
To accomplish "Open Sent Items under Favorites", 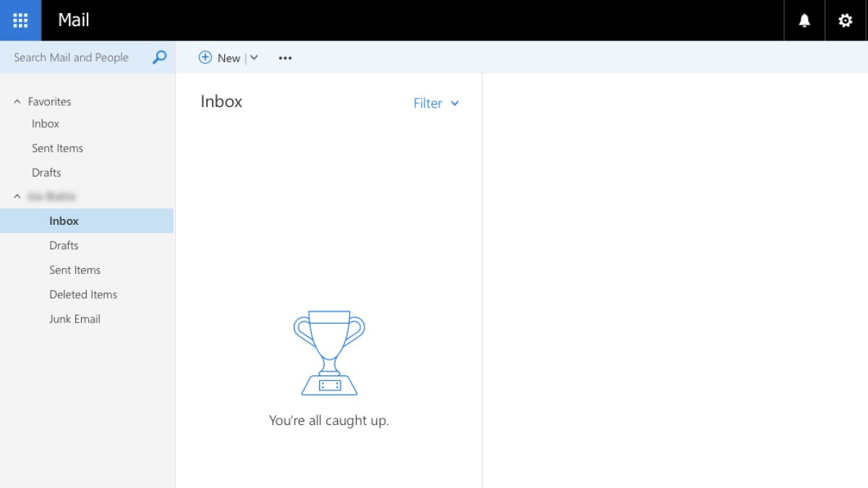I will point(57,148).
